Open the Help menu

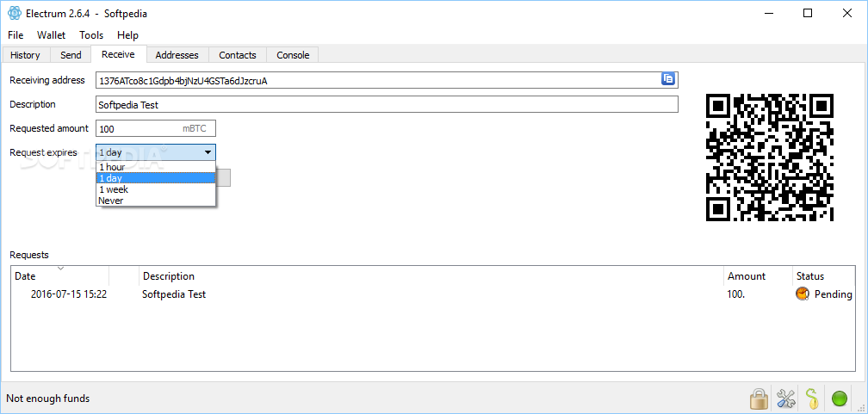click(127, 35)
